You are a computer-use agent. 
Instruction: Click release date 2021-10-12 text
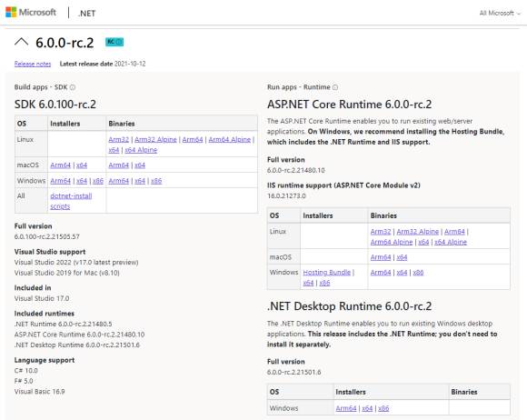[130, 64]
